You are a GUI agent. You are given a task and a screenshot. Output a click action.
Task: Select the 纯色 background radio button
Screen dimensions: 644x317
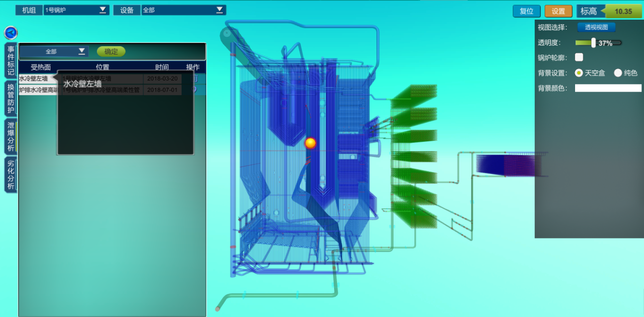pyautogui.click(x=618, y=73)
